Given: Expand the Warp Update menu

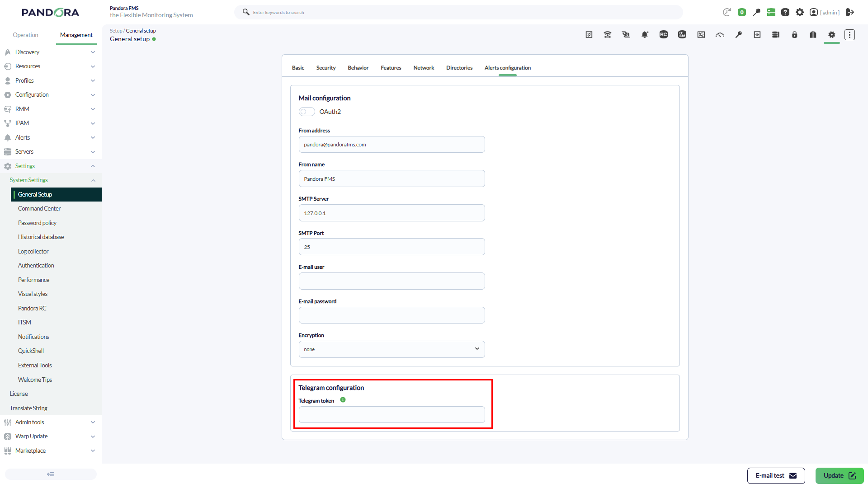Looking at the screenshot, I should [x=51, y=436].
